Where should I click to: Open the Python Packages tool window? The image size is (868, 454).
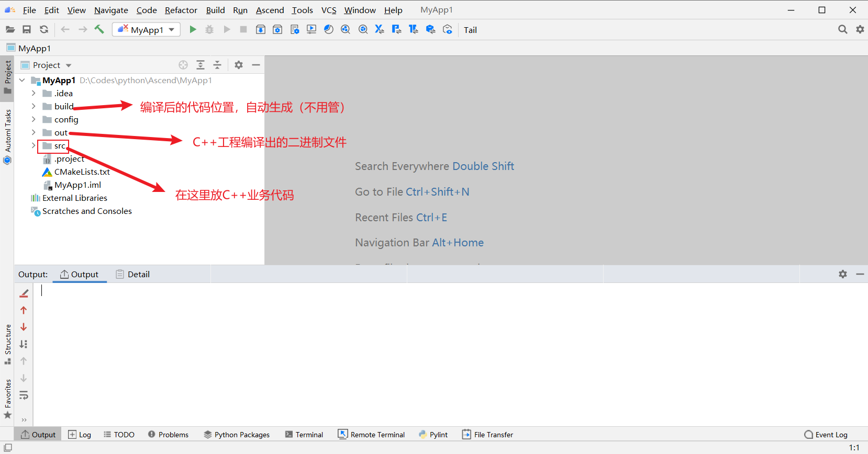[237, 435]
